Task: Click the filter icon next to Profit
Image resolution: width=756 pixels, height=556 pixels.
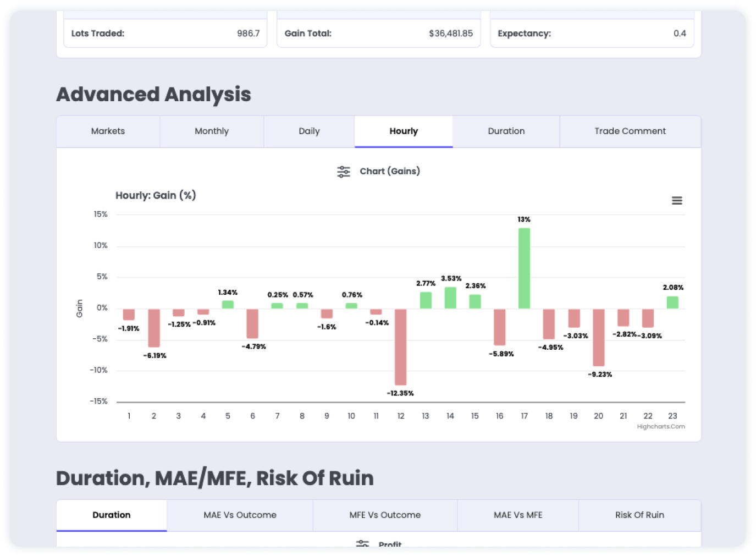Action: (362, 543)
